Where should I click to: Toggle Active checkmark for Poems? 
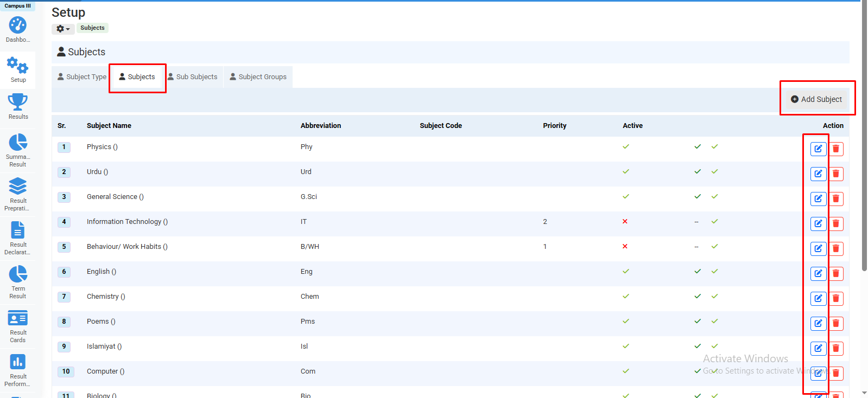click(x=626, y=321)
